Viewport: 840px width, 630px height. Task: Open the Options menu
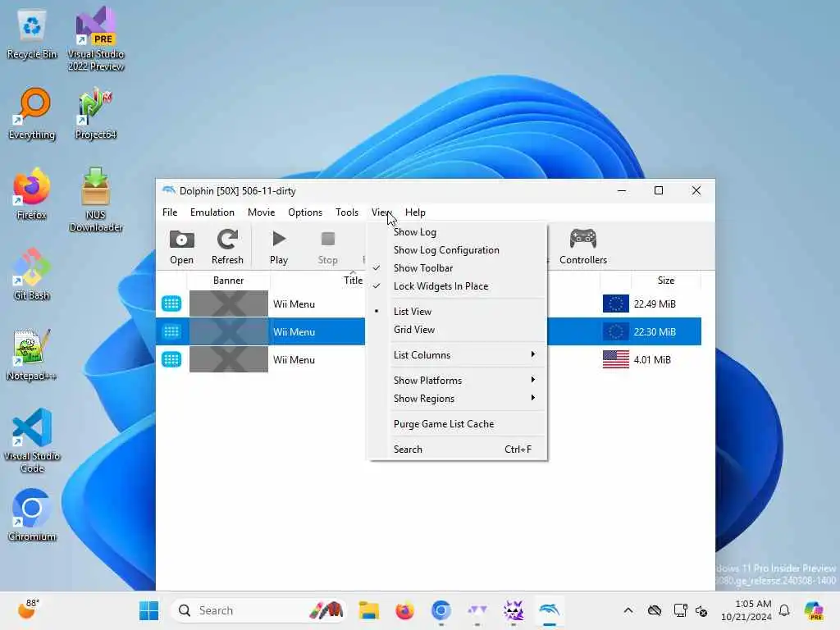pyautogui.click(x=305, y=212)
